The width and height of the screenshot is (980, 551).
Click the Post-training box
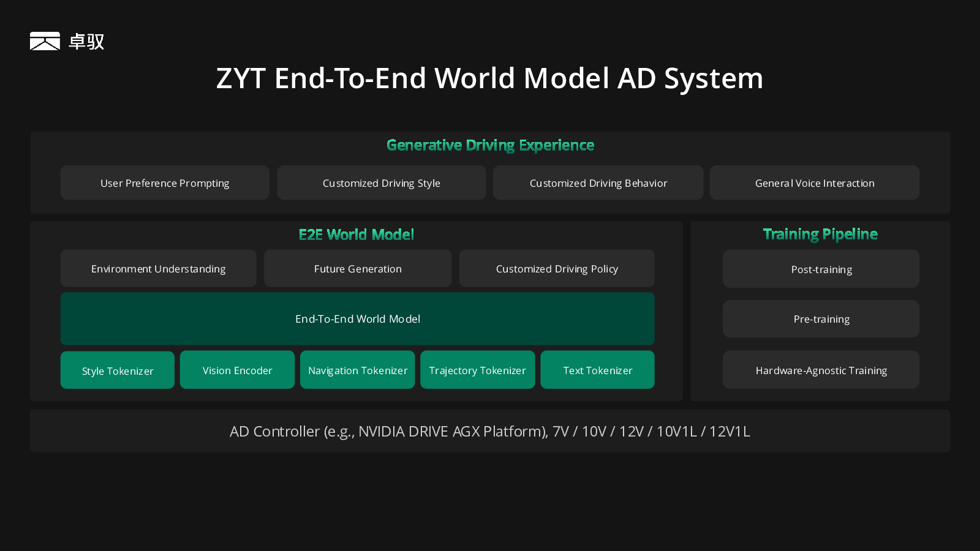[x=821, y=269]
